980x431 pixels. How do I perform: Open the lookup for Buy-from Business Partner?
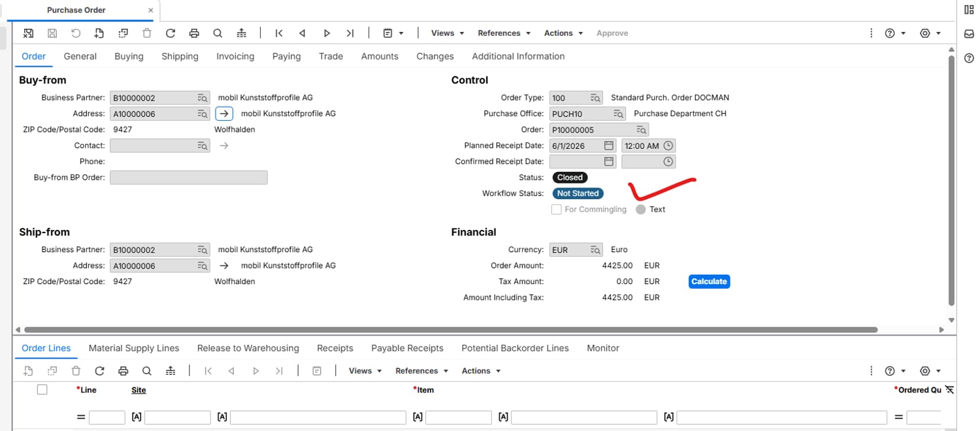[x=203, y=98]
